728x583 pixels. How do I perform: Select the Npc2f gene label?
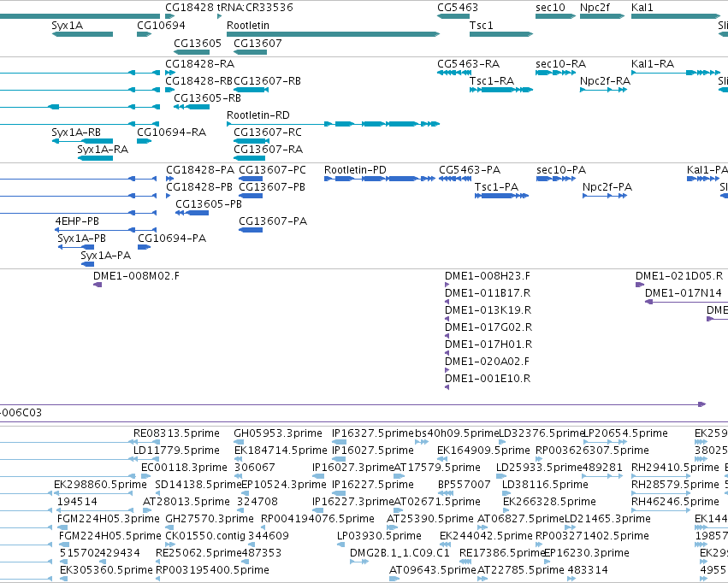[x=595, y=8]
